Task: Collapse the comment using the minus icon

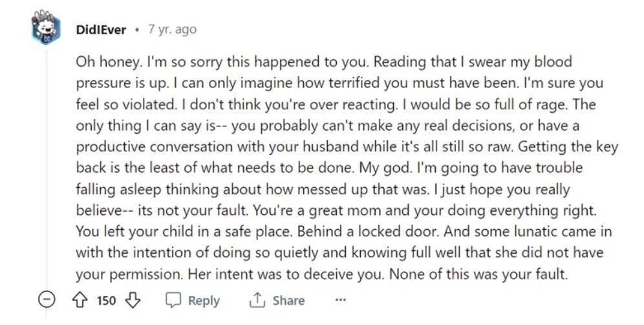Action: pyautogui.click(x=47, y=300)
